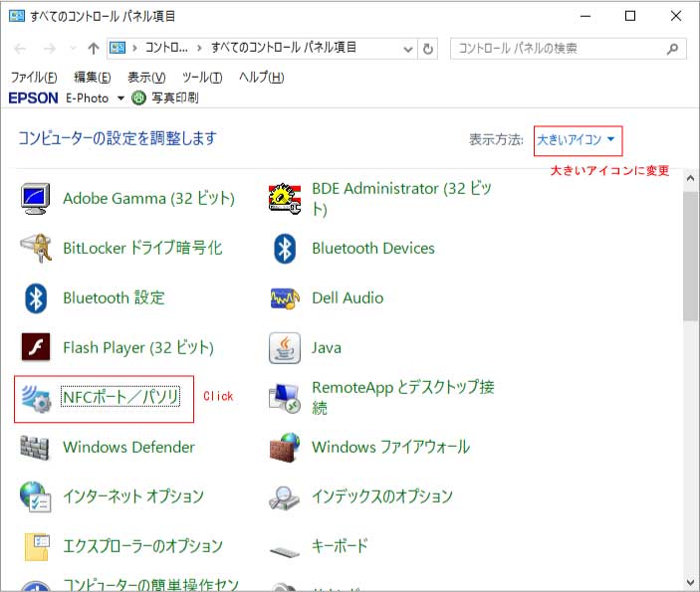Screen dimensions: 700x592
Task: Go up one folder level
Action: [94, 48]
